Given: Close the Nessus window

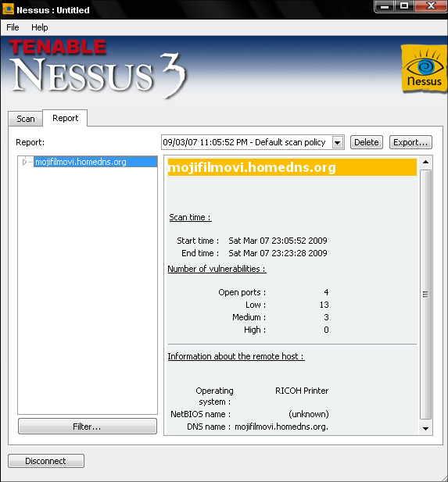Looking at the screenshot, I should point(431,6).
